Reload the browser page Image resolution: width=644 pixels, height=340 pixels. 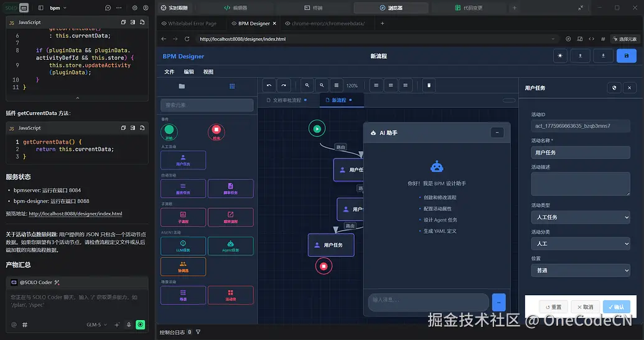pyautogui.click(x=187, y=39)
